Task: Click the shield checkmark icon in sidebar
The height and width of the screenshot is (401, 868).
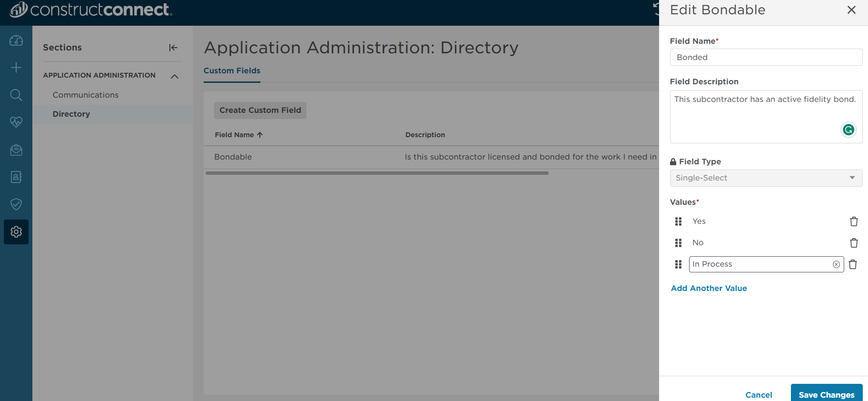Action: [x=16, y=204]
